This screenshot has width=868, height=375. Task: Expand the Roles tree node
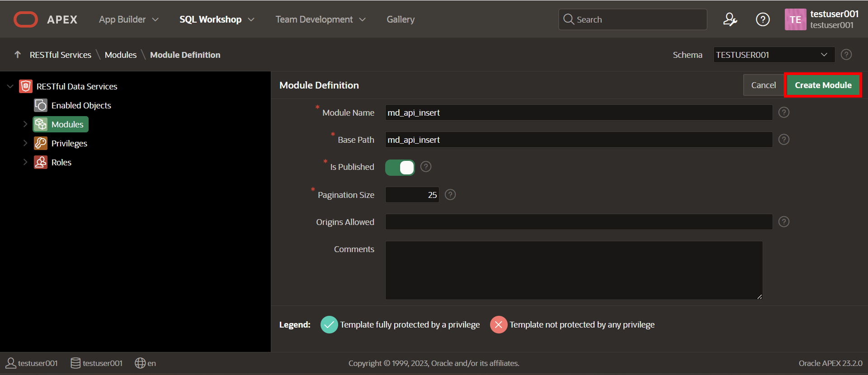click(25, 162)
